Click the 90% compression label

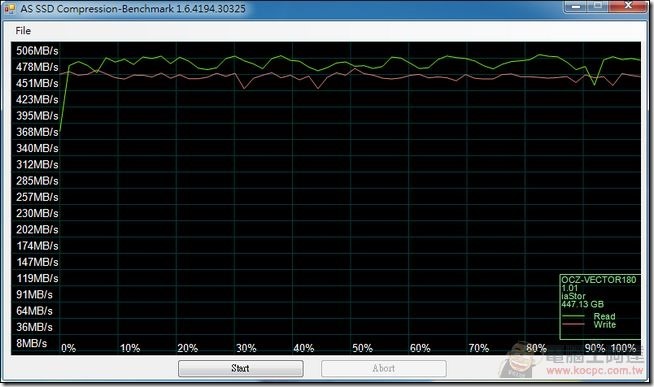click(595, 348)
